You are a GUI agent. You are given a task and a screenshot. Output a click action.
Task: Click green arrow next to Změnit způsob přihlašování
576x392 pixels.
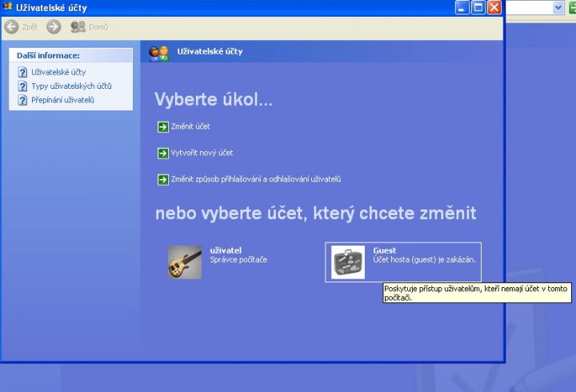click(x=163, y=180)
